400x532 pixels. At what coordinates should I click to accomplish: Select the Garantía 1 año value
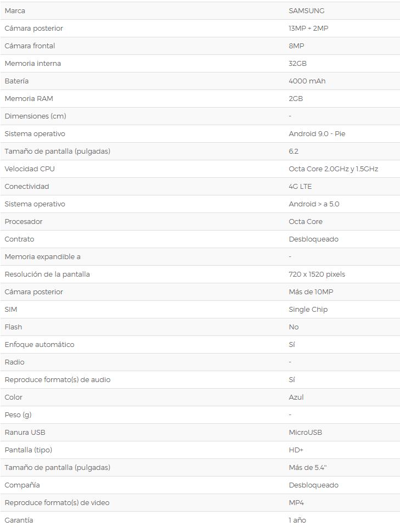297,520
